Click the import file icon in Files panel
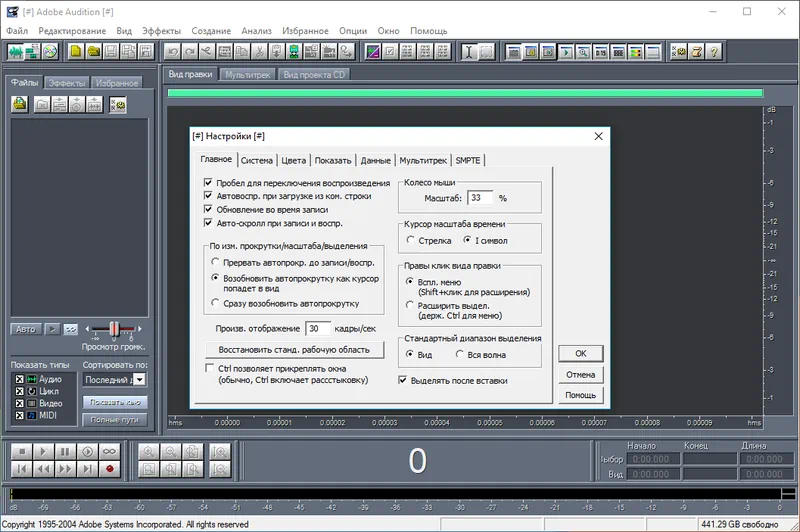The height and width of the screenshot is (532, 800). point(19,105)
